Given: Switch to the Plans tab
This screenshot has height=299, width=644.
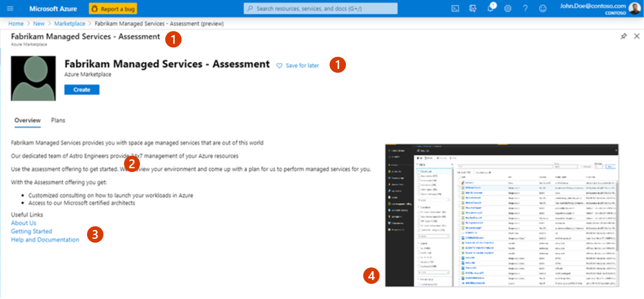Looking at the screenshot, I should [x=58, y=120].
